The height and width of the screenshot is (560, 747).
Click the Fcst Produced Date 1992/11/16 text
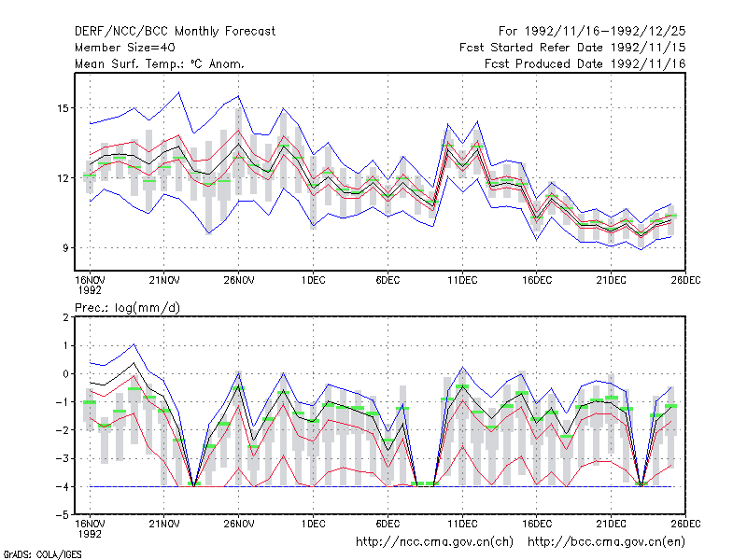coord(585,63)
